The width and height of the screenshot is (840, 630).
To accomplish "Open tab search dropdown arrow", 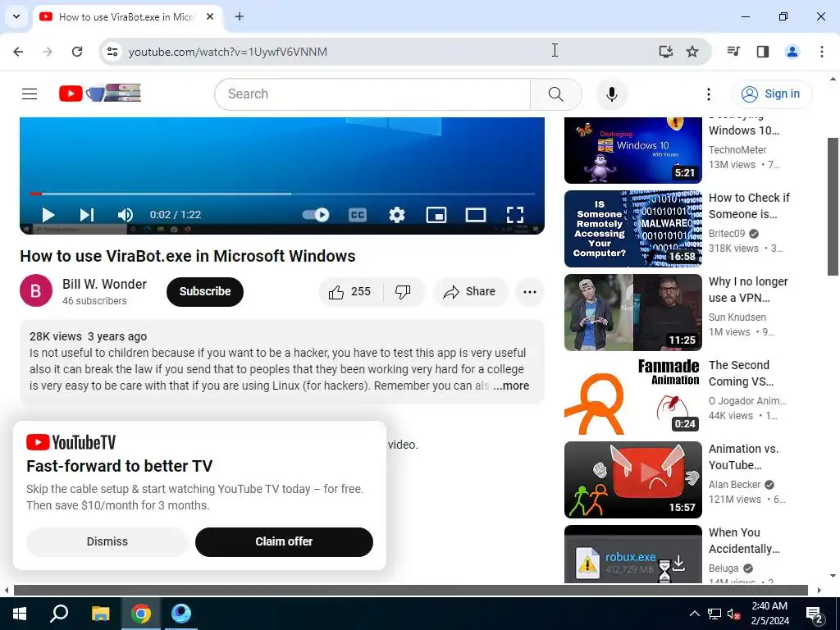I will tap(16, 16).
